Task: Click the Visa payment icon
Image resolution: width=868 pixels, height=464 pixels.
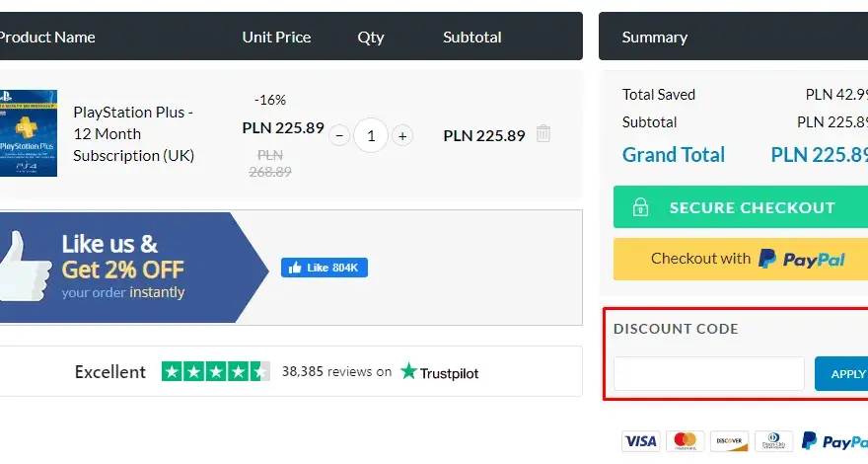Action: pos(640,441)
